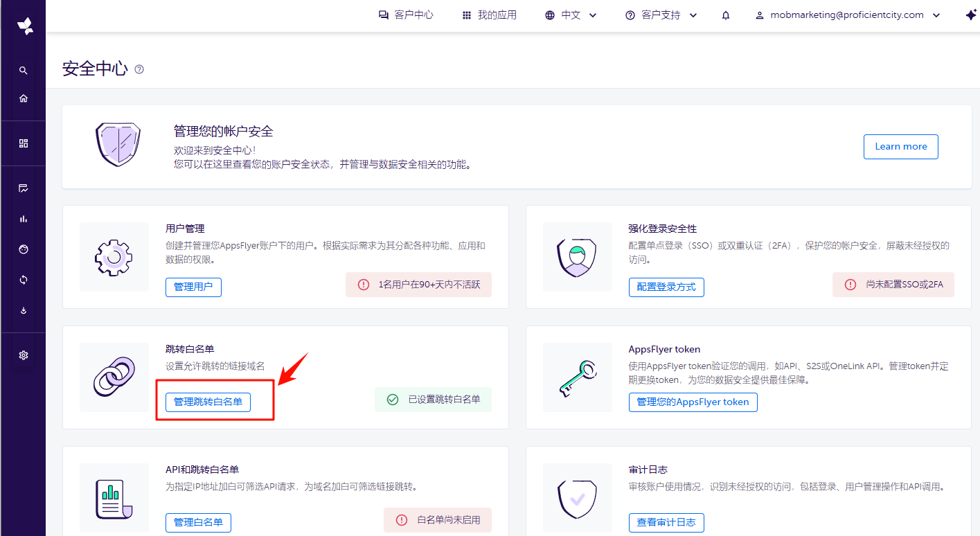Click the 白名单尚未启用 warning badge
This screenshot has width=980, height=536.
pos(438,520)
